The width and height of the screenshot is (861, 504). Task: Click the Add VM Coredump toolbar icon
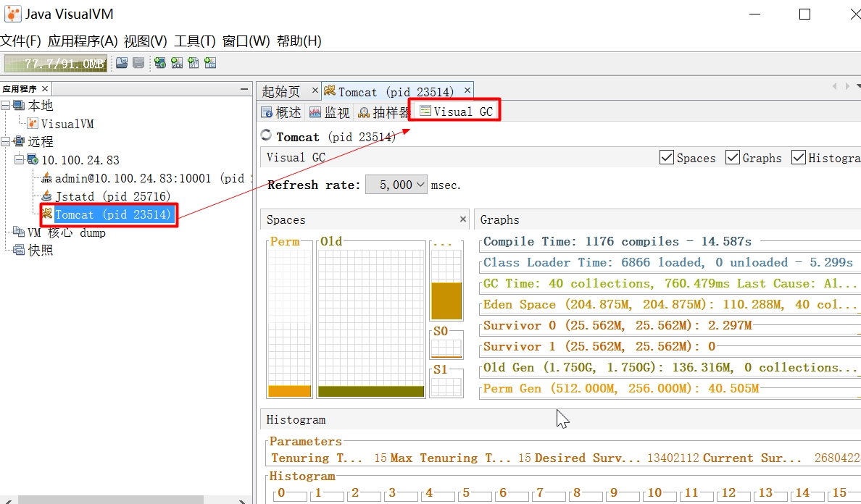(194, 63)
